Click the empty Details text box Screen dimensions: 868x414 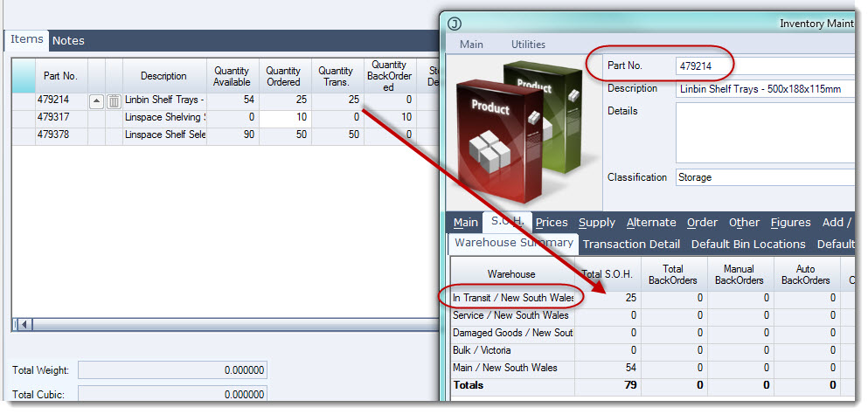click(x=765, y=133)
